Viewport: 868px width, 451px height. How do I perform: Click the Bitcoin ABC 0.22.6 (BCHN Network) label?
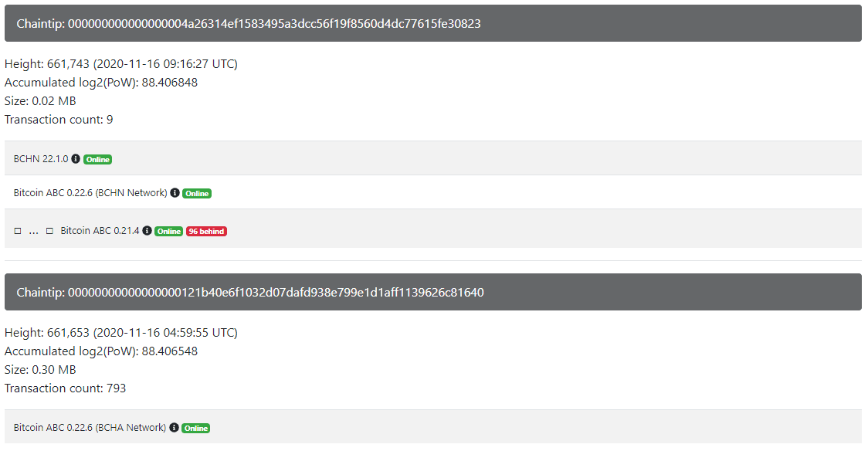click(90, 192)
